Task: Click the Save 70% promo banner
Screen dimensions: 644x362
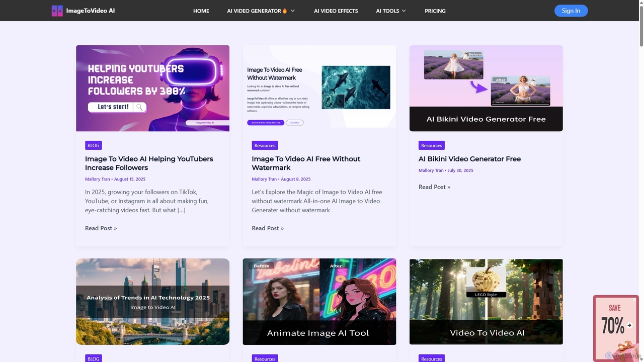Action: [616, 328]
